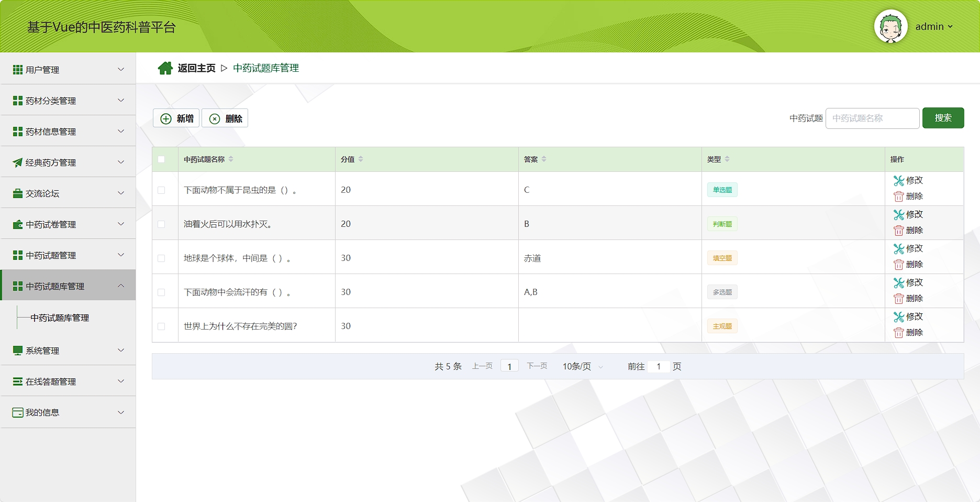The image size is (980, 502).
Task: Click the 删除 button above the table
Action: 225,118
